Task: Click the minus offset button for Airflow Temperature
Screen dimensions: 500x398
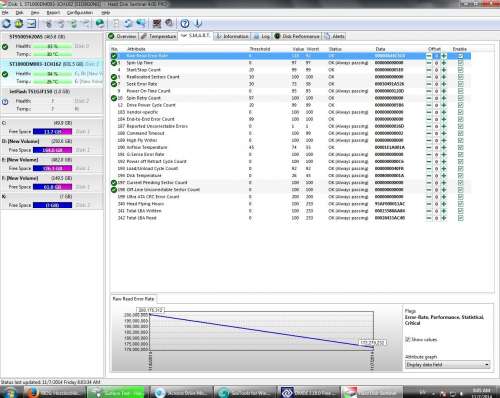Action: click(x=429, y=147)
